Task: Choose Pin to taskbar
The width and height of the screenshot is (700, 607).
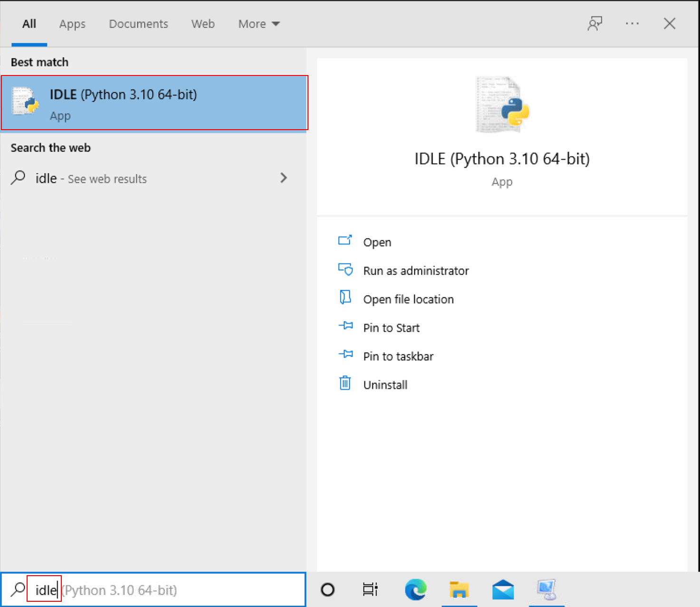Action: point(398,356)
